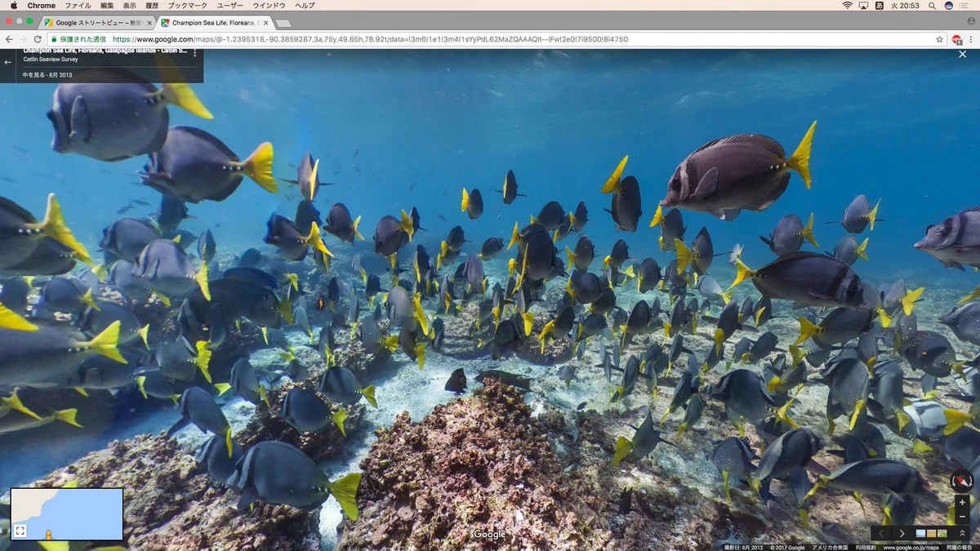This screenshot has height=551, width=980.
Task: Zoom in with the plus button
Action: (962, 503)
